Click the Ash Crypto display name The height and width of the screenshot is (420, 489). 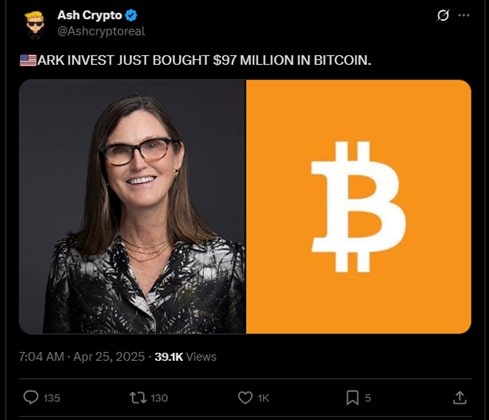coord(90,15)
